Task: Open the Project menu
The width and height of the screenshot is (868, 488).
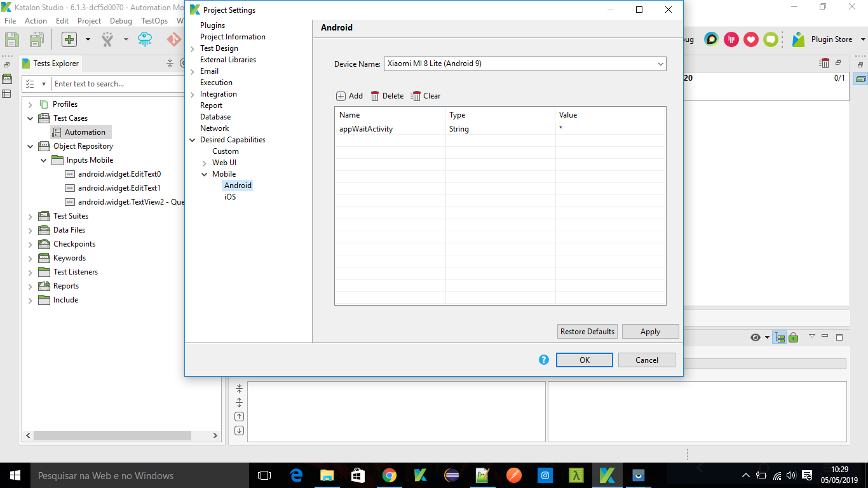Action: [x=89, y=21]
